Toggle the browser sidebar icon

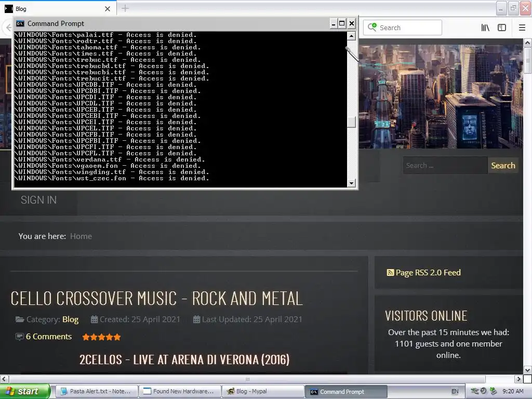(502, 28)
